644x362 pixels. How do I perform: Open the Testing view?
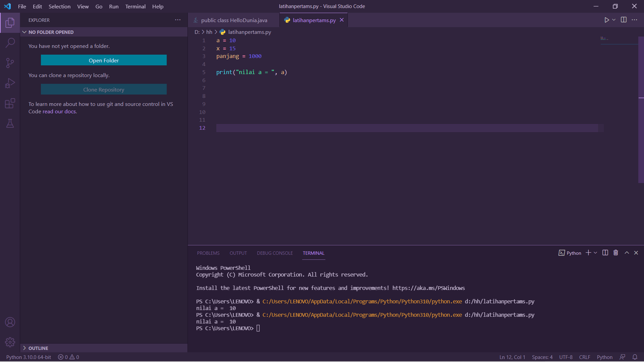tap(10, 123)
